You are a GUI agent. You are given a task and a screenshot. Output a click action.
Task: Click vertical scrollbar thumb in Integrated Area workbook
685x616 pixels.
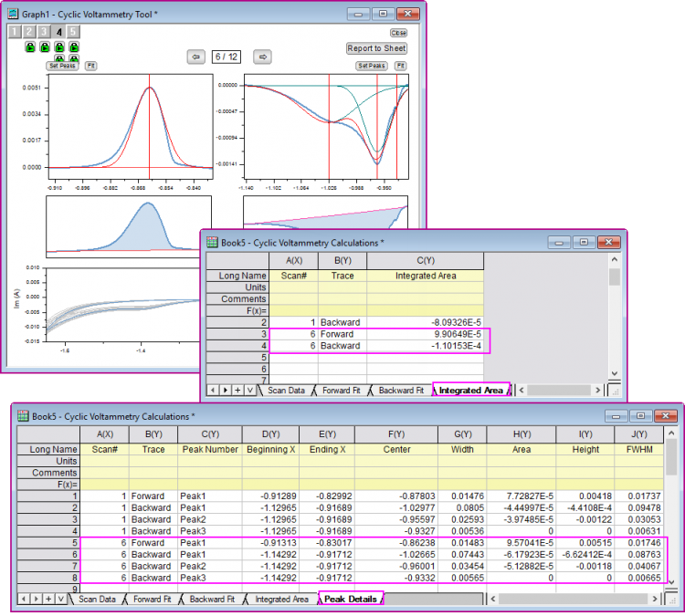point(615,277)
